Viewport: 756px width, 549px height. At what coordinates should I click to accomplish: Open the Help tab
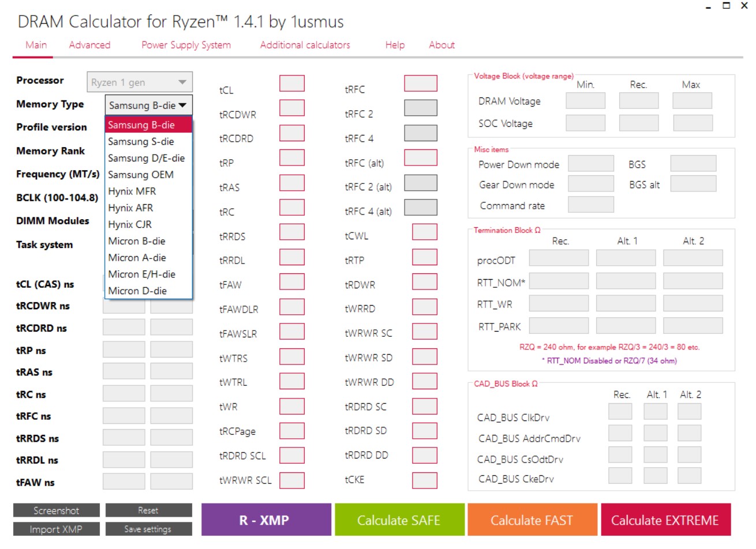pyautogui.click(x=395, y=45)
